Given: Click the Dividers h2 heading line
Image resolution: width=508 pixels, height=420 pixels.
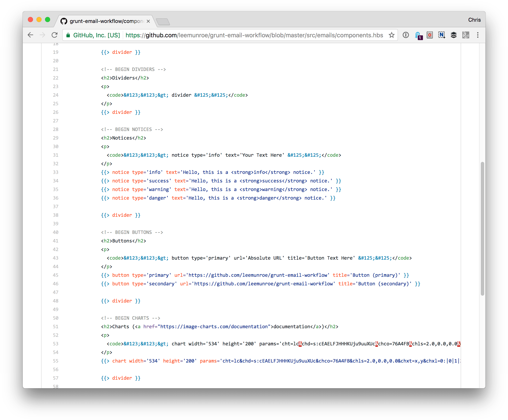Looking at the screenshot, I should pos(125,78).
